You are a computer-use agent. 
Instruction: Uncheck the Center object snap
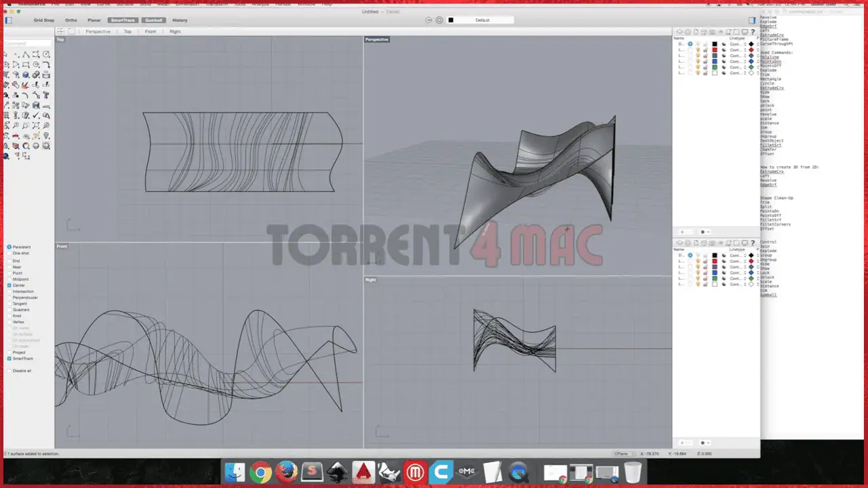[8, 285]
